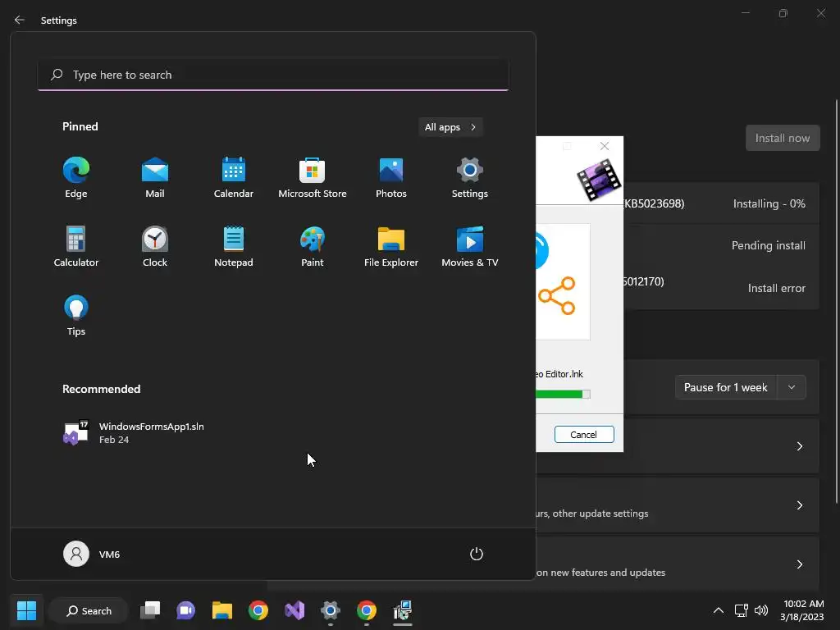The height and width of the screenshot is (630, 840).
Task: Open File Explorer pinned app
Action: [391, 246]
